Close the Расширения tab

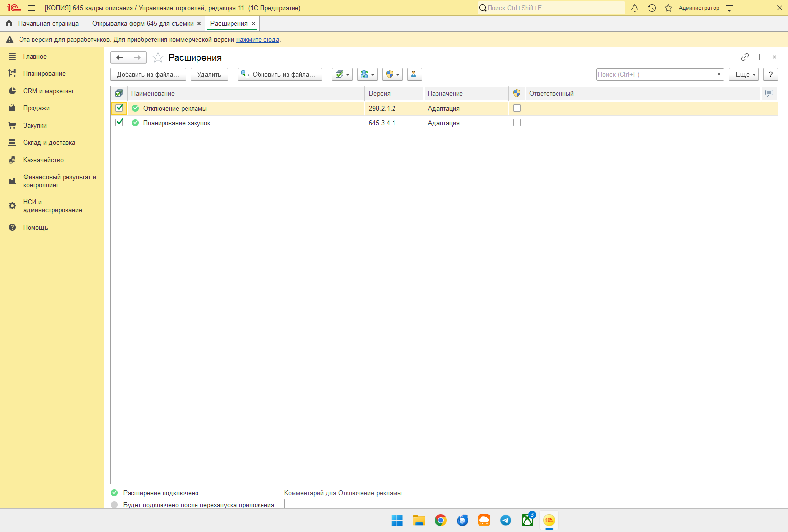pyautogui.click(x=253, y=24)
